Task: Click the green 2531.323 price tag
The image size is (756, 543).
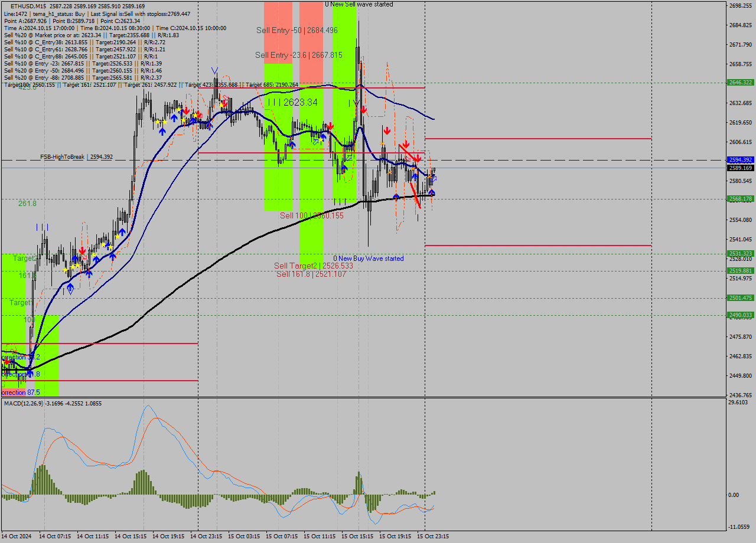Action: coord(741,254)
